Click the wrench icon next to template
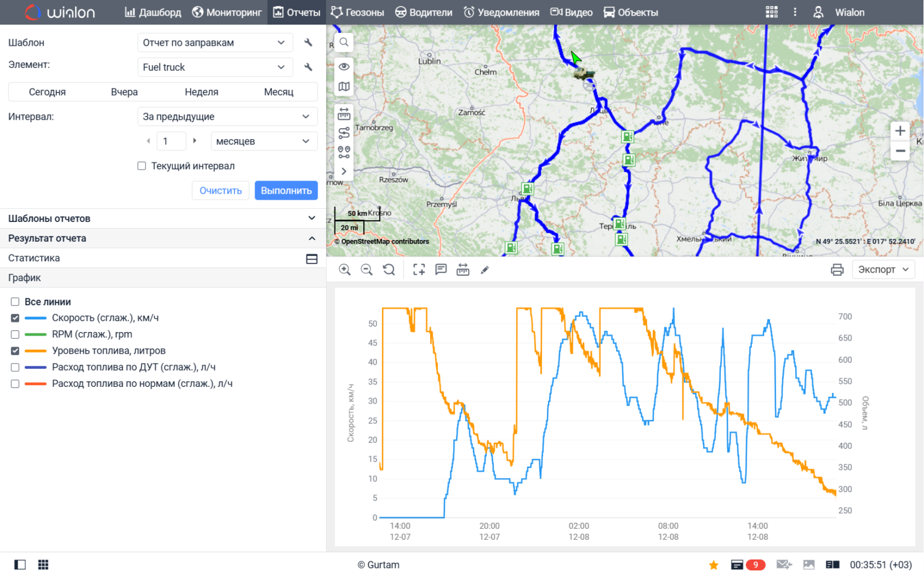The image size is (924, 577). click(x=308, y=43)
